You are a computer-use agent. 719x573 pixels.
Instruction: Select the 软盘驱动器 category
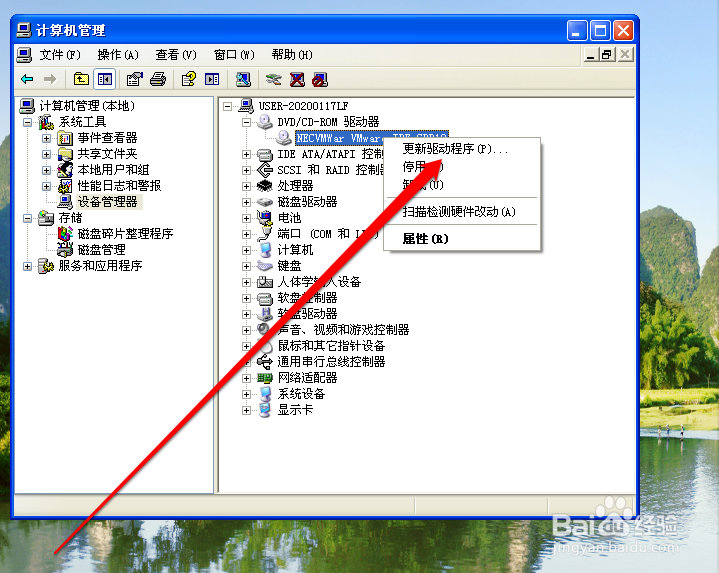tap(307, 314)
